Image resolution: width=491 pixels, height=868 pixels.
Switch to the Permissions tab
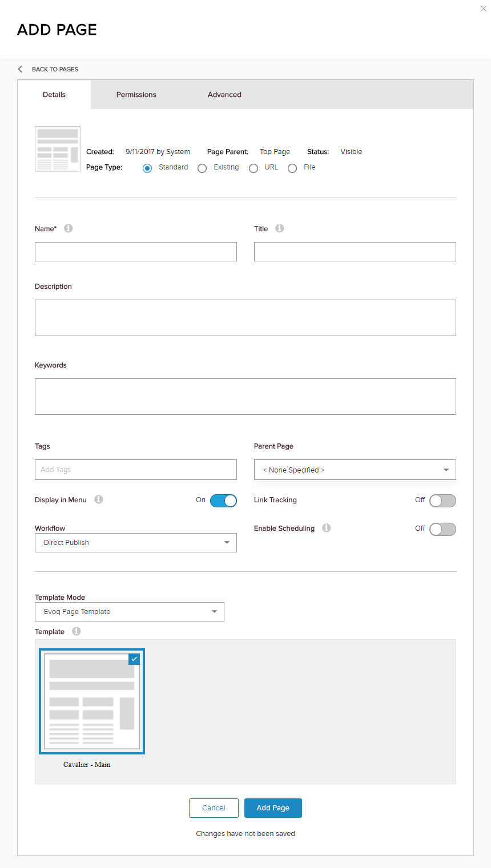136,95
